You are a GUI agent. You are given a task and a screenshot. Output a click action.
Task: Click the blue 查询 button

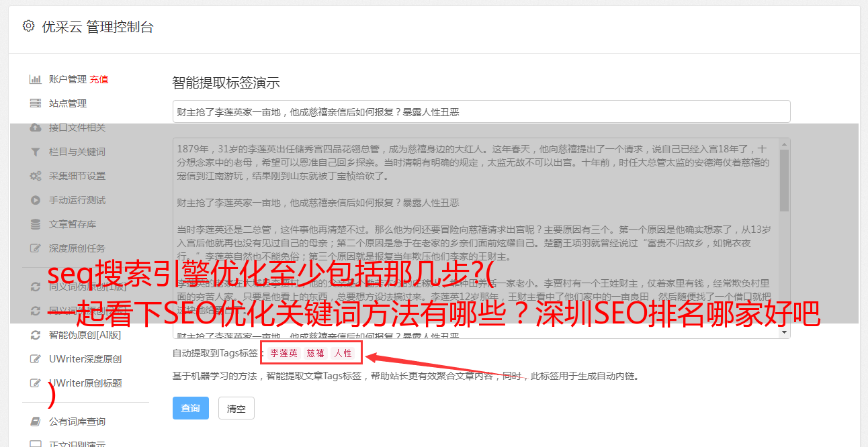tap(191, 408)
